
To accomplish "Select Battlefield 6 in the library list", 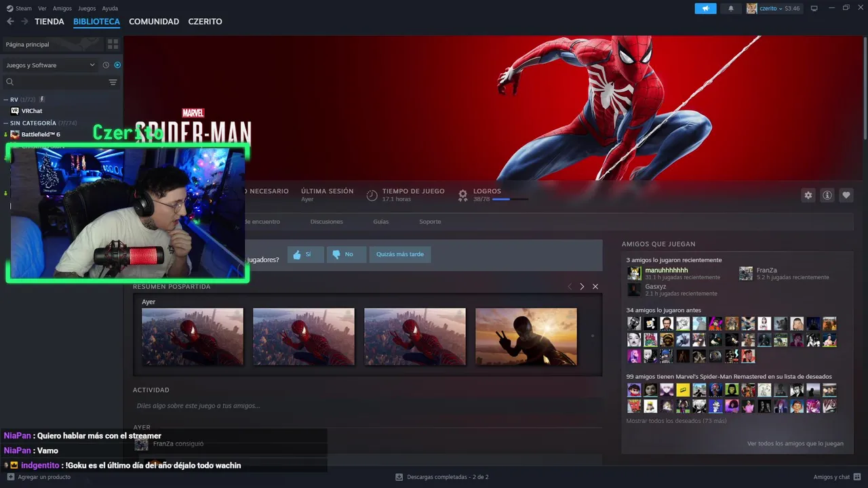I will pyautogui.click(x=41, y=134).
